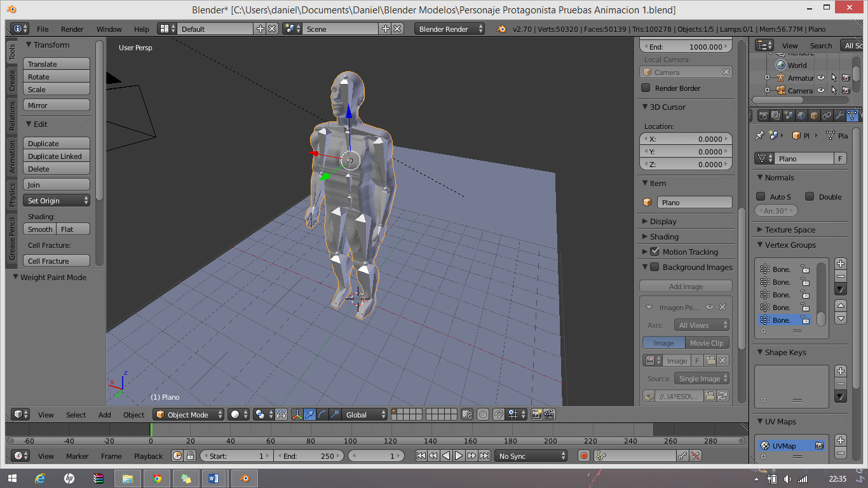Screen dimensions: 868x488
Task: Click the OpenGL render image camera icon
Action: 536,414
